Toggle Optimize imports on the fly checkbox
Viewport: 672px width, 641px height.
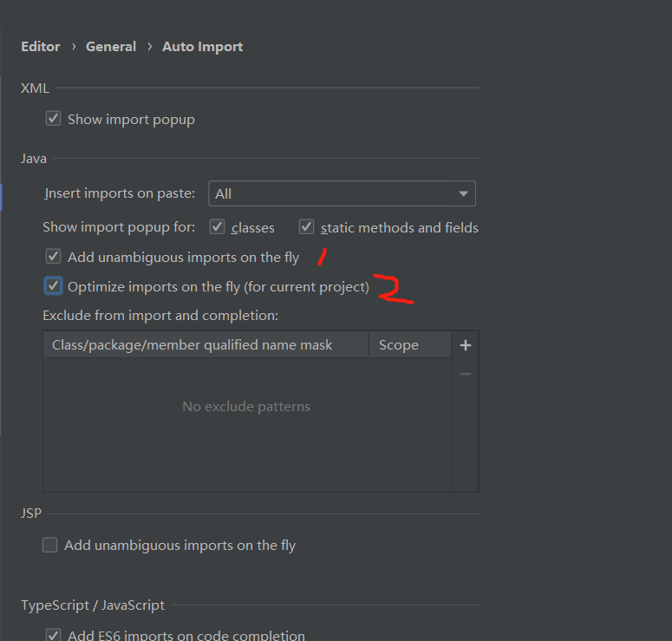54,286
